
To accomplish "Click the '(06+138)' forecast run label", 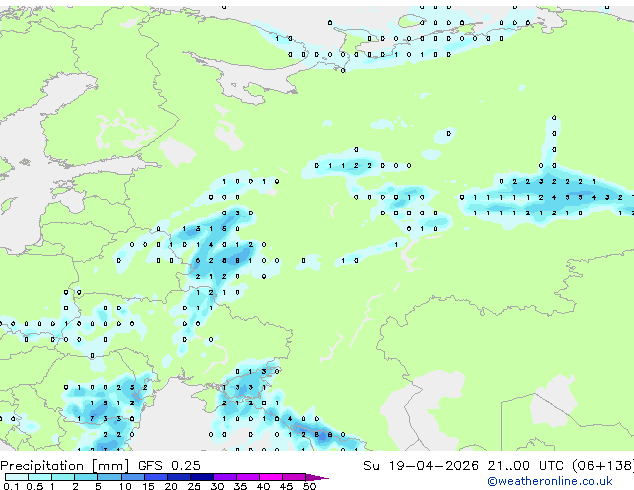I will click(x=602, y=466).
